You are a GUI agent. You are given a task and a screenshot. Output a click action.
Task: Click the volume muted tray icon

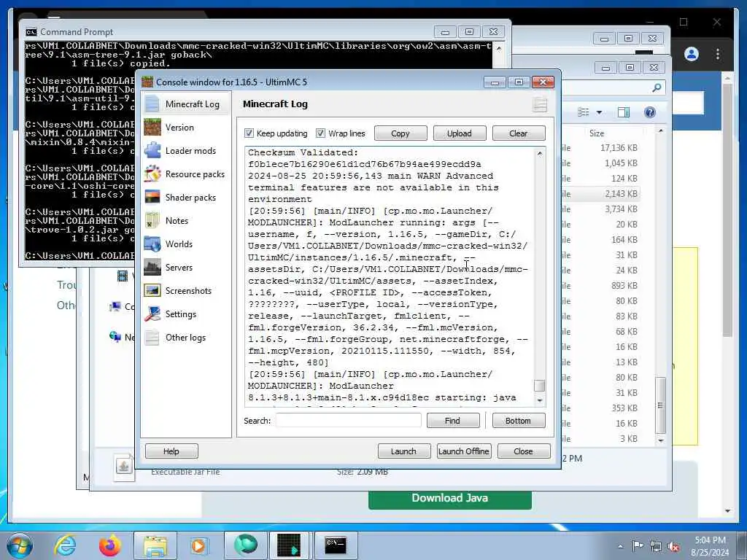[673, 547]
